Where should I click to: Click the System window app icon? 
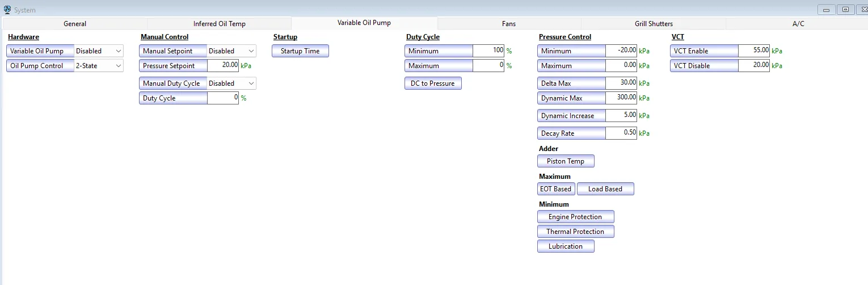coord(7,10)
